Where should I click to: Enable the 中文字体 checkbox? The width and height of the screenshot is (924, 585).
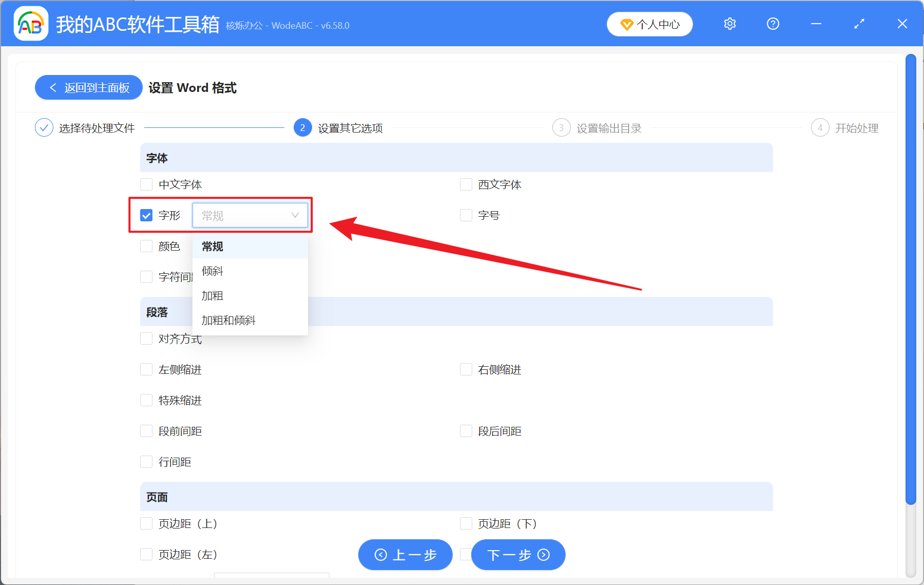click(146, 184)
